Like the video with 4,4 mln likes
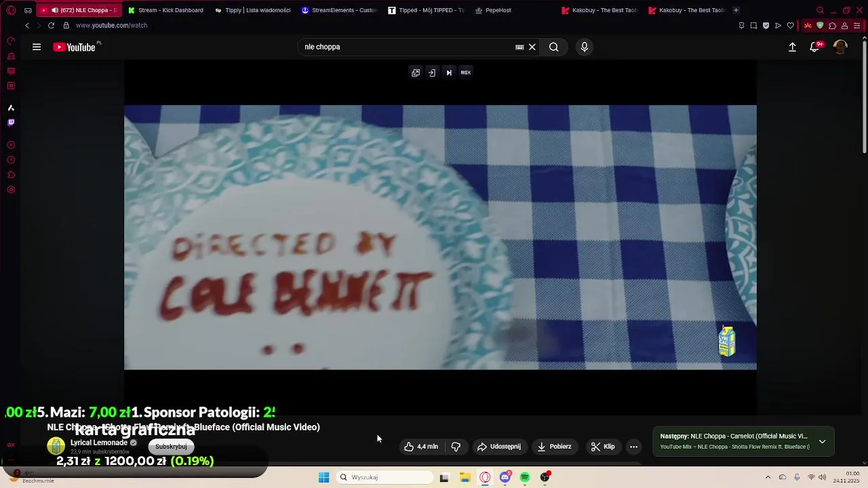The width and height of the screenshot is (868, 488). [x=421, y=447]
